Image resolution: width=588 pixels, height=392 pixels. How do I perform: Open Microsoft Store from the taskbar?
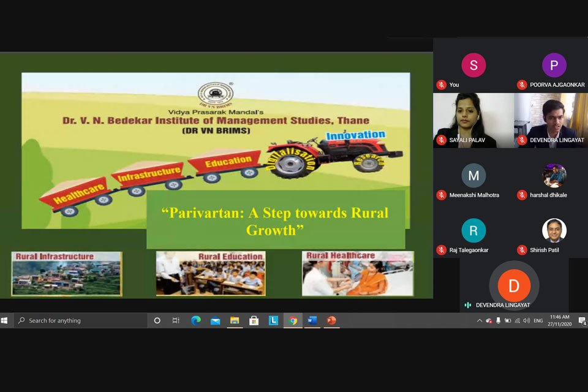(254, 320)
